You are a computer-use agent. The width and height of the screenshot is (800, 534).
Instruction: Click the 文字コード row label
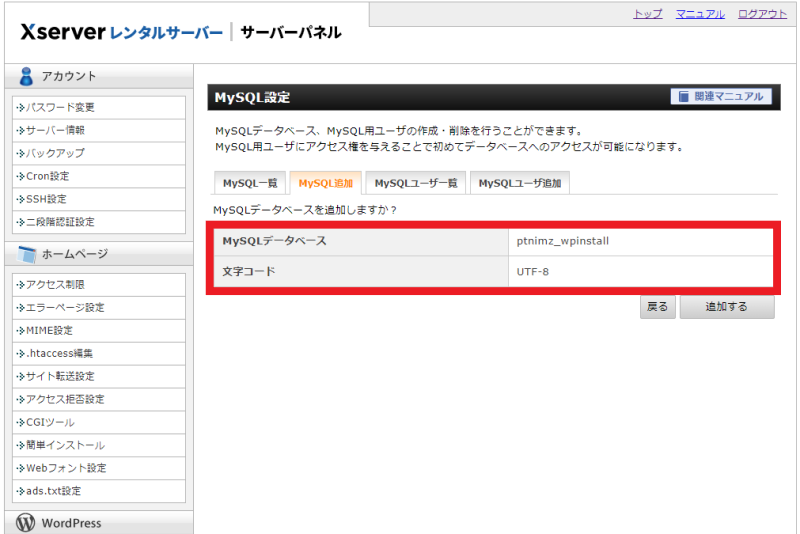click(248, 272)
